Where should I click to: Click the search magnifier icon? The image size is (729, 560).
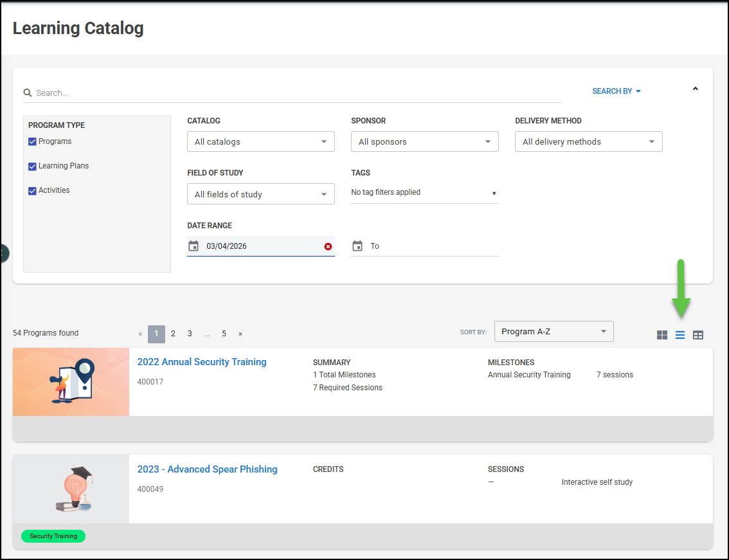pyautogui.click(x=28, y=93)
